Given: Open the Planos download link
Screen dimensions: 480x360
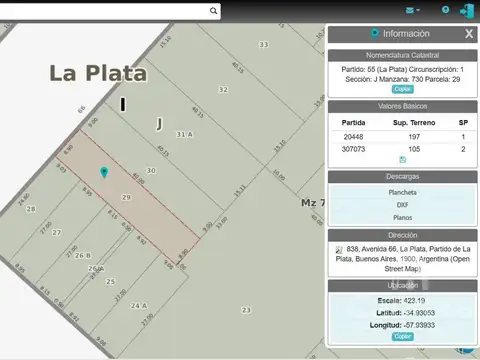Looking at the screenshot, I should click(403, 218).
